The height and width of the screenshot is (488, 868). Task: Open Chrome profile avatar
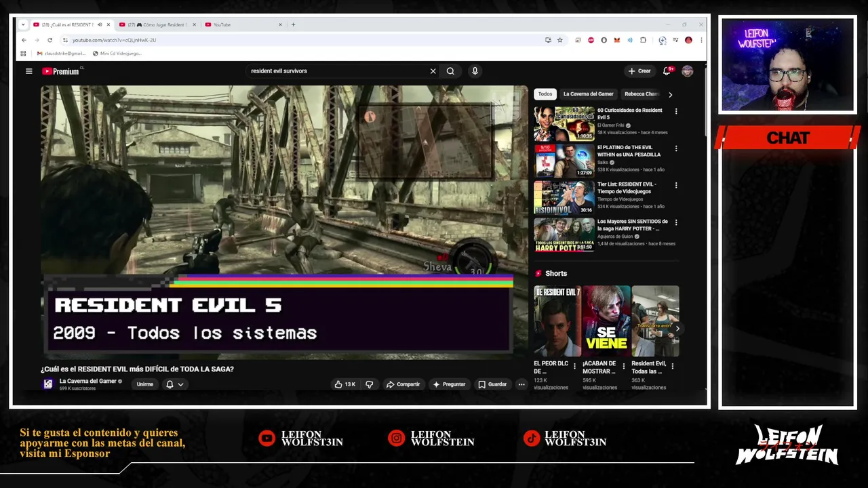point(688,40)
